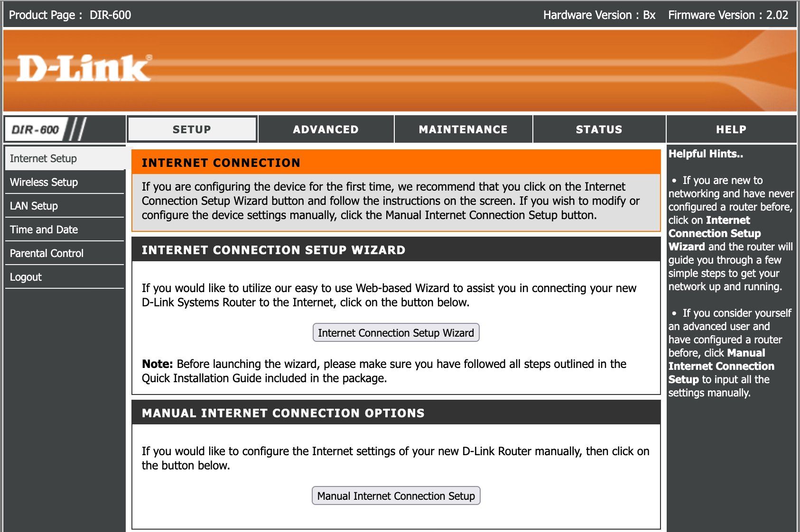
Task: Go to the STATUS tab
Action: (599, 129)
